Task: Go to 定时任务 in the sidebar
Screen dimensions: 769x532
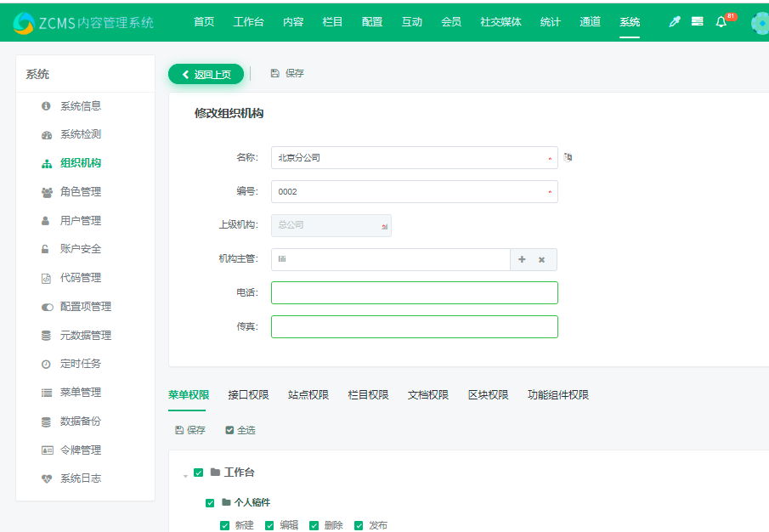Action: pos(80,364)
